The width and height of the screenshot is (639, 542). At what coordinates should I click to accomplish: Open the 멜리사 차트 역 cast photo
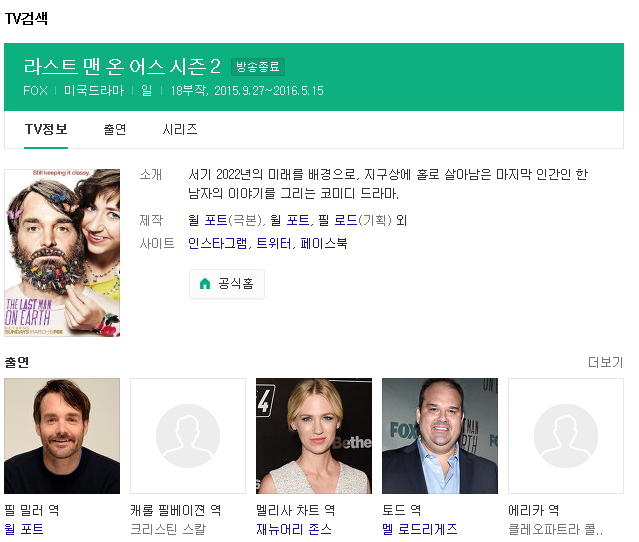click(x=314, y=436)
